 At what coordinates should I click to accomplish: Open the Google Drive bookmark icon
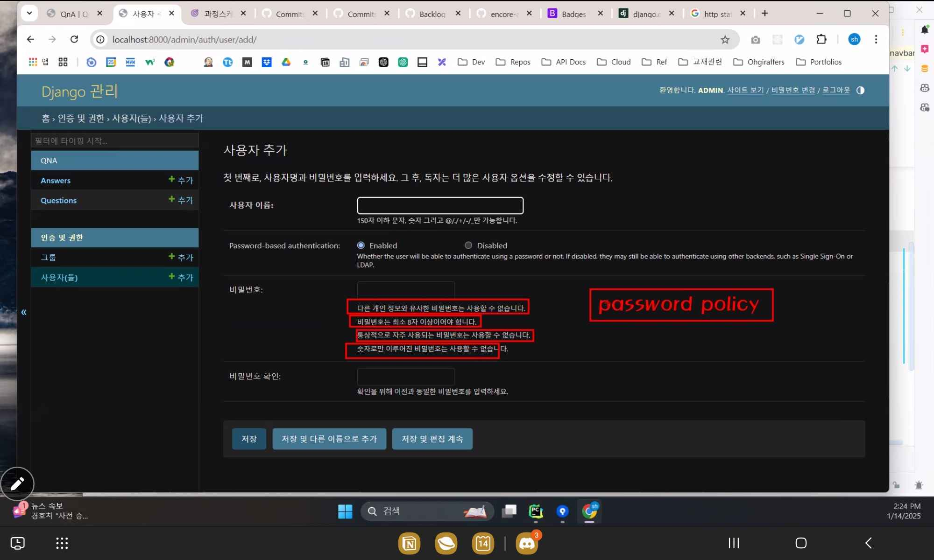tap(286, 62)
